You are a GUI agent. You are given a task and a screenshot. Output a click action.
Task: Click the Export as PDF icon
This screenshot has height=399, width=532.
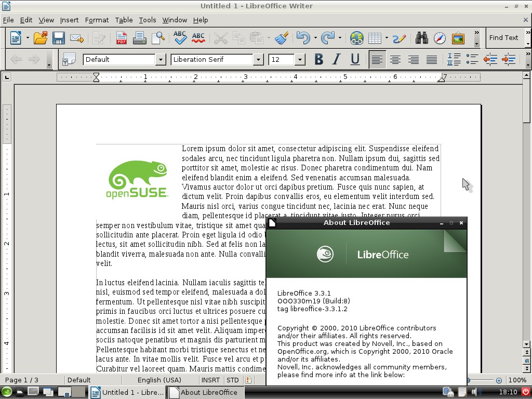(x=121, y=38)
